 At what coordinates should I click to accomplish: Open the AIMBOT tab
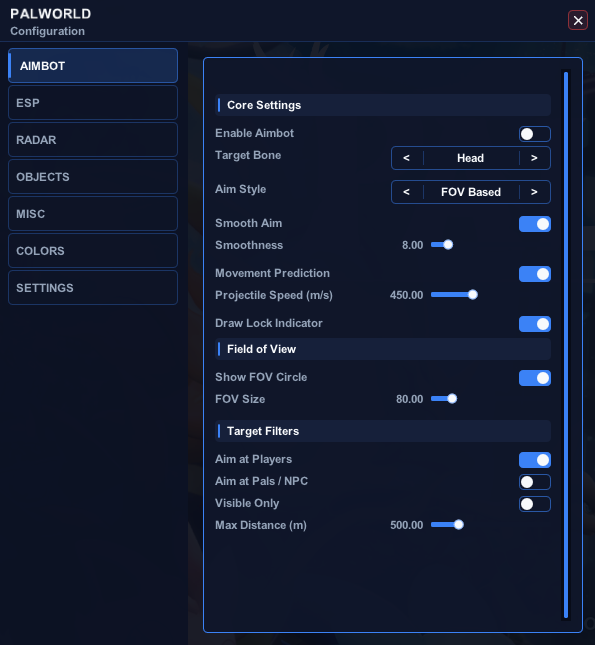[93, 66]
